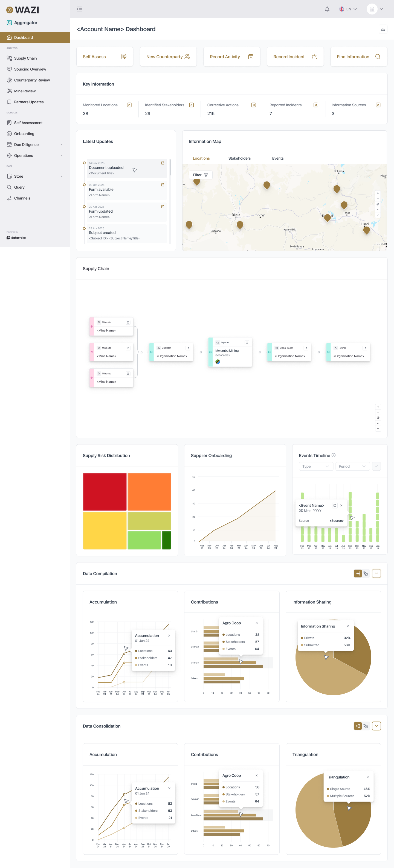Collapse the sidebar menu icon

pyautogui.click(x=80, y=9)
